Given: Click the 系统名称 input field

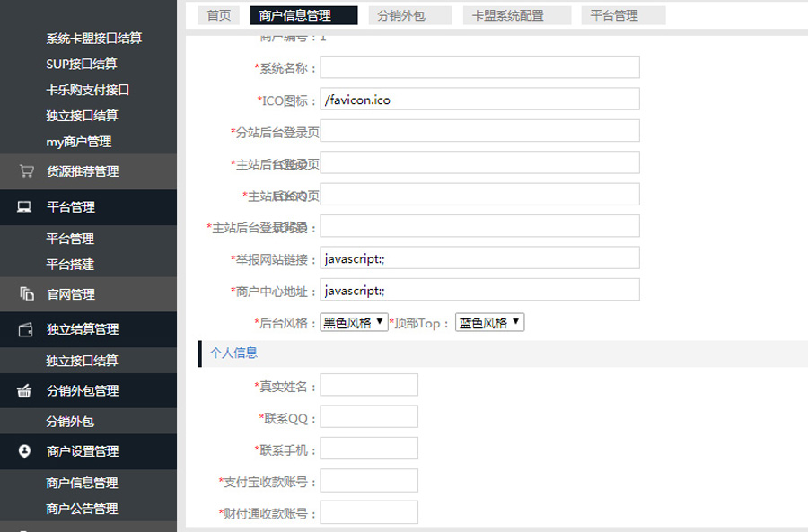Looking at the screenshot, I should click(x=479, y=67).
